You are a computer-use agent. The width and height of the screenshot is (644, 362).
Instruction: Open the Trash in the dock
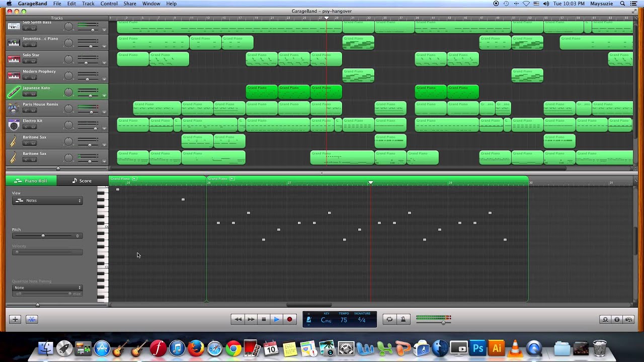coord(600,348)
